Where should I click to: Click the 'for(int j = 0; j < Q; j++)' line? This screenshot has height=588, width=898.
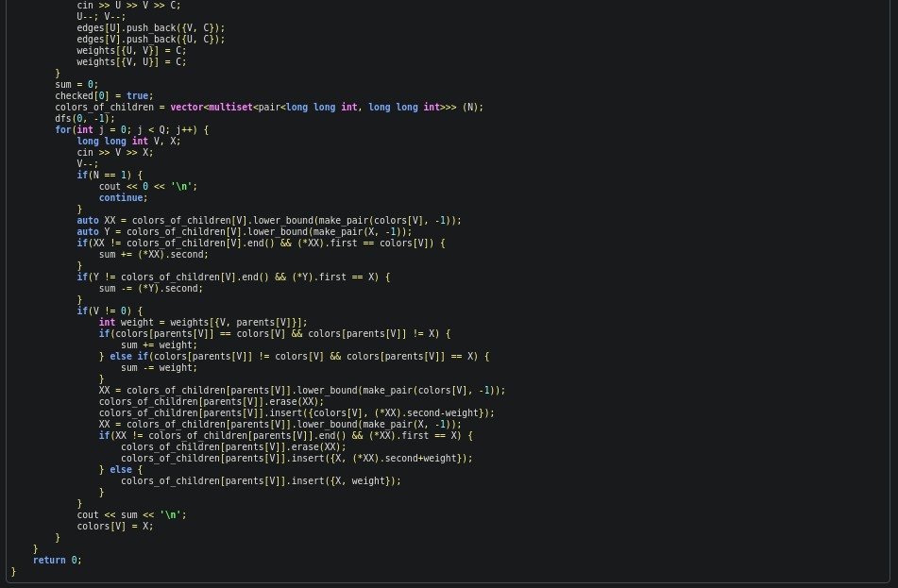coord(131,130)
